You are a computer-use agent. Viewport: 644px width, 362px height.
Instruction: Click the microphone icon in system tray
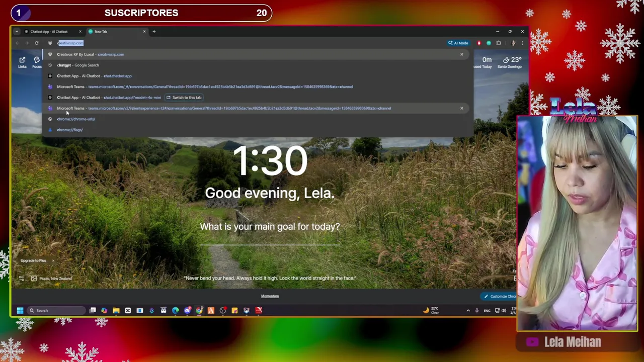tap(477, 311)
